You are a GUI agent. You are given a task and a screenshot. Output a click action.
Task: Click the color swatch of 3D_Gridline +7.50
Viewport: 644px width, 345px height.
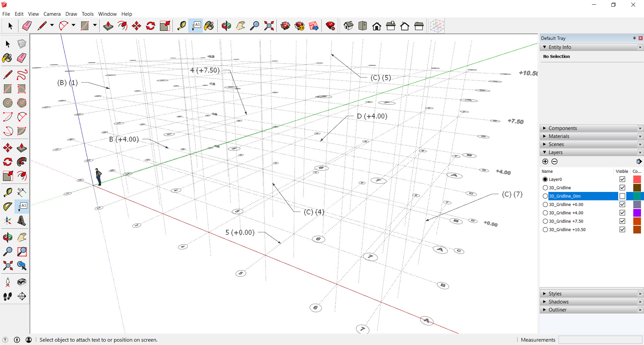pos(637,221)
